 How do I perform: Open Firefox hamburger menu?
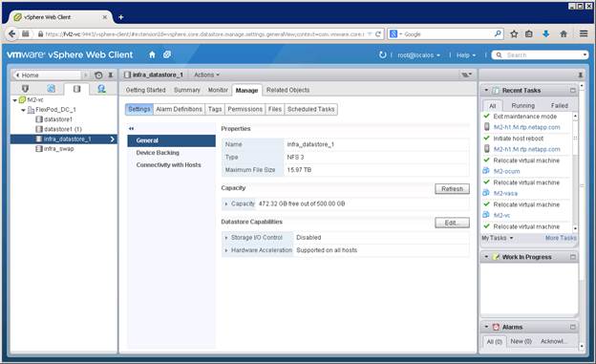coord(584,33)
